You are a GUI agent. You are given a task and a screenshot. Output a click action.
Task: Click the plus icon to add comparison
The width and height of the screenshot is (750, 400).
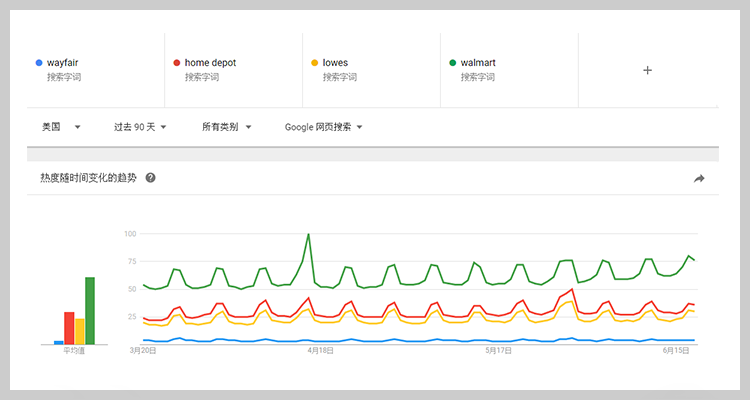point(647,70)
